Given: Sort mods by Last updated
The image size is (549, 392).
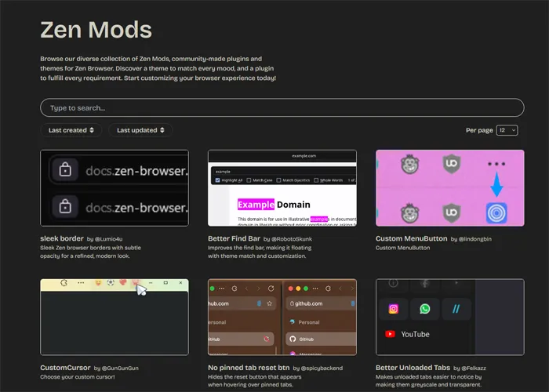Looking at the screenshot, I should click(x=140, y=130).
